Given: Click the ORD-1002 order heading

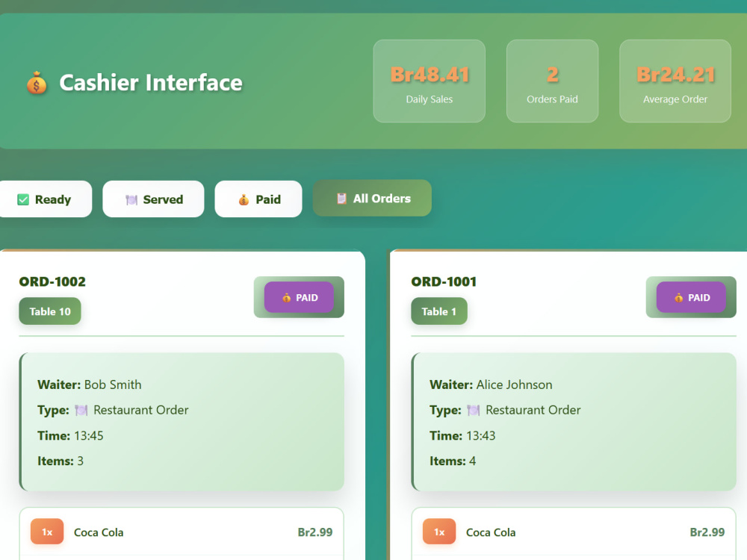Looking at the screenshot, I should click(x=52, y=281).
